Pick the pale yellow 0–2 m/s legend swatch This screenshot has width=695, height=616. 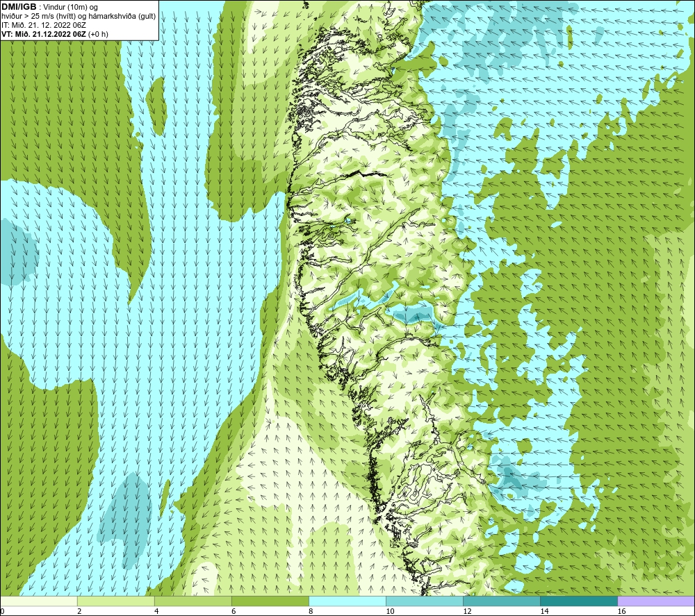38,601
